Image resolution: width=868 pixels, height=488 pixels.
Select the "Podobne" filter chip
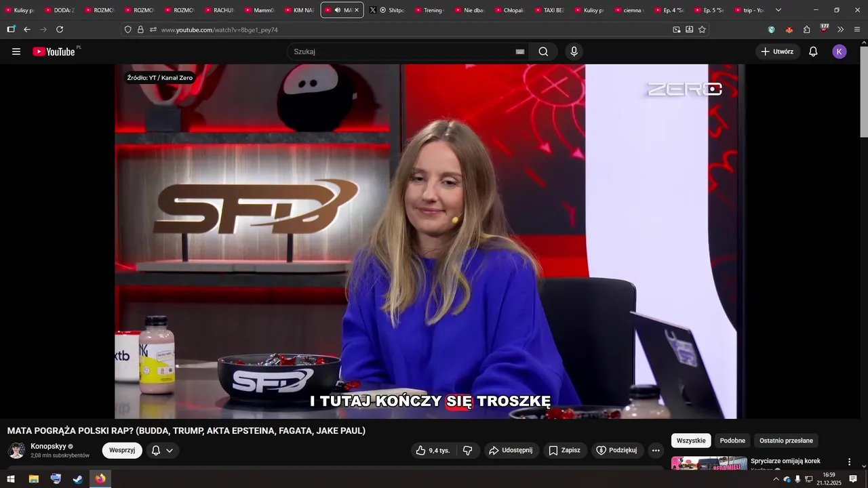click(x=732, y=441)
